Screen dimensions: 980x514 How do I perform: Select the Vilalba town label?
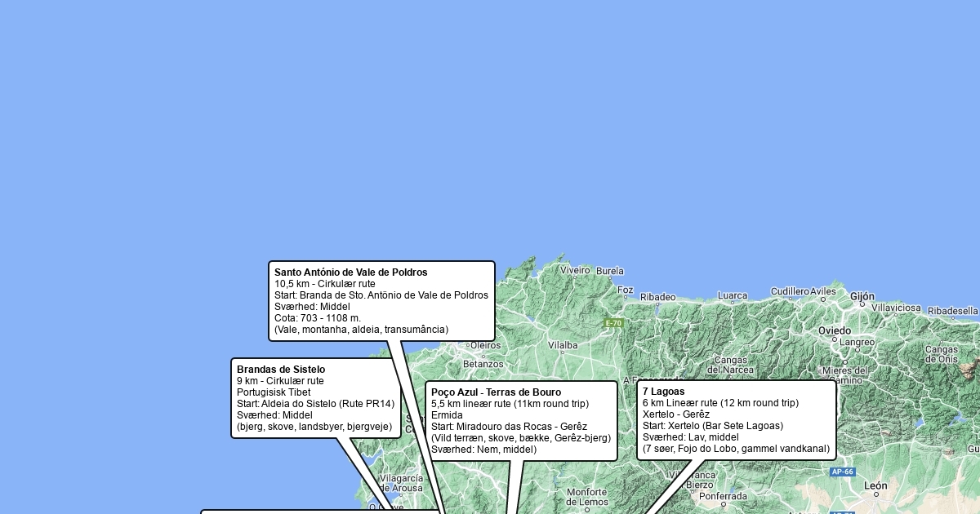click(x=563, y=346)
